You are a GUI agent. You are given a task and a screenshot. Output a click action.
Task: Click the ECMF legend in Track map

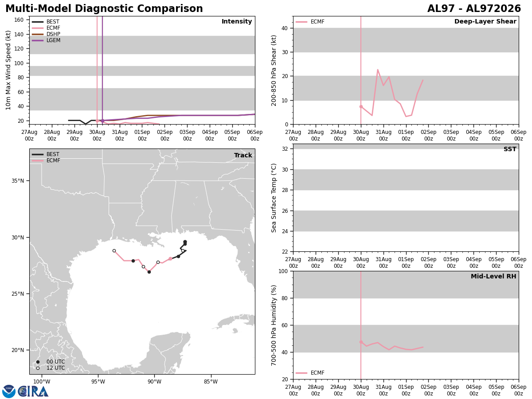46,160
